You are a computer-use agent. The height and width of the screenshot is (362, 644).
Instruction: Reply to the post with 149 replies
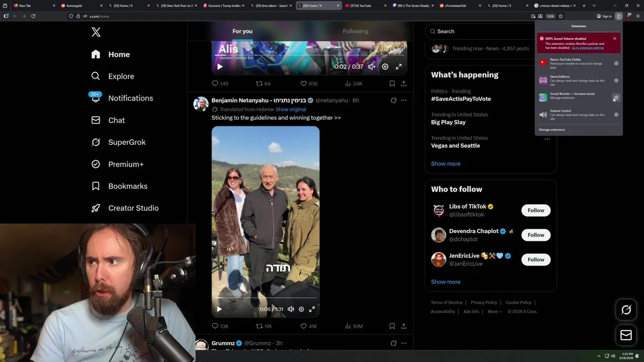pyautogui.click(x=219, y=83)
